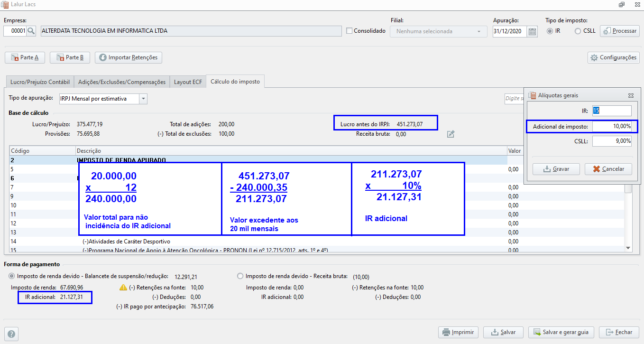Expand the Tipo de apuração dropdown
The width and height of the screenshot is (644, 344).
coord(143,99)
